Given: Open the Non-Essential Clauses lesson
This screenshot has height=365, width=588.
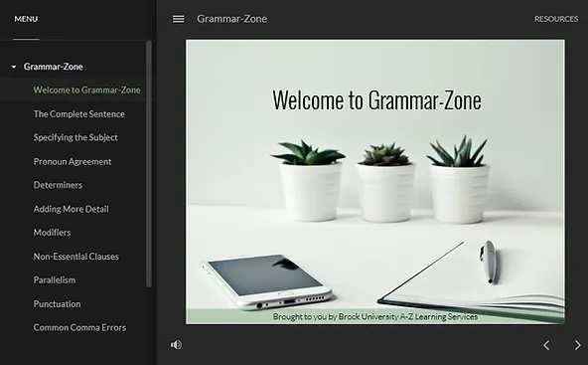Looking at the screenshot, I should click(x=76, y=257).
